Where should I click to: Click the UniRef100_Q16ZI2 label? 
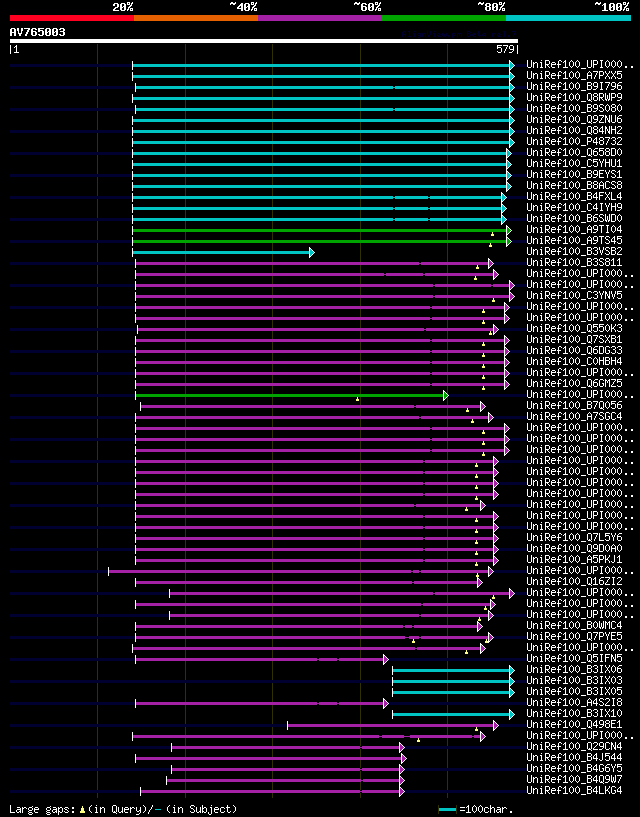point(574,581)
